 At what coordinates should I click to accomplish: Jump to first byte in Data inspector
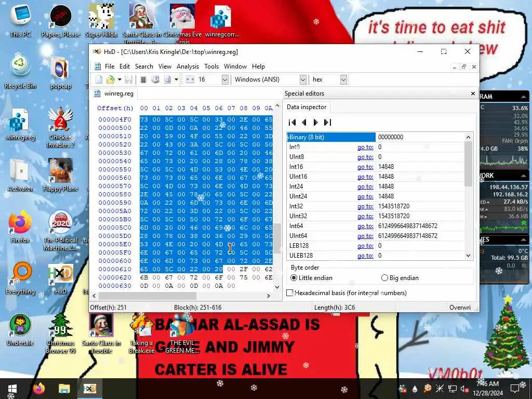[x=292, y=123]
